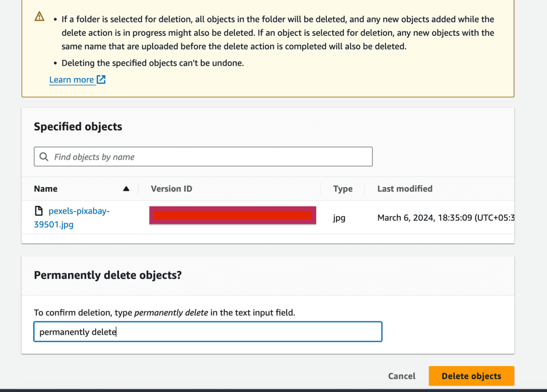The width and height of the screenshot is (547, 392).
Task: Click the external link icon beside Learn more
Action: click(x=101, y=80)
